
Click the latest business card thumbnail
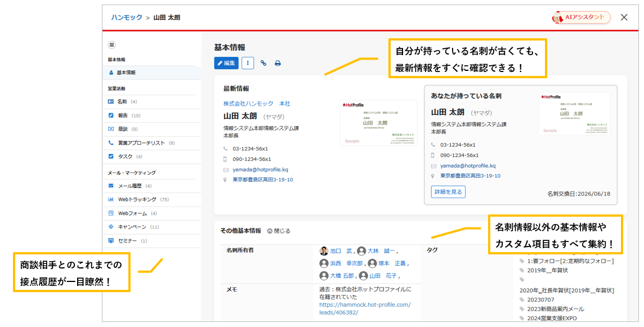click(x=379, y=123)
